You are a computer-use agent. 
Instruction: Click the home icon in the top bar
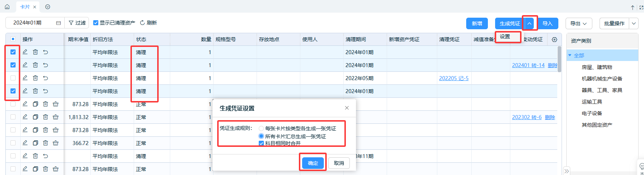tap(7, 7)
